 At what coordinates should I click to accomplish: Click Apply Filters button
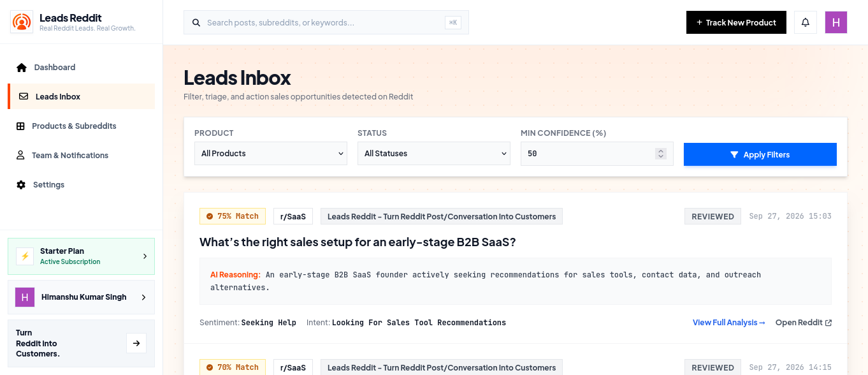tap(760, 154)
